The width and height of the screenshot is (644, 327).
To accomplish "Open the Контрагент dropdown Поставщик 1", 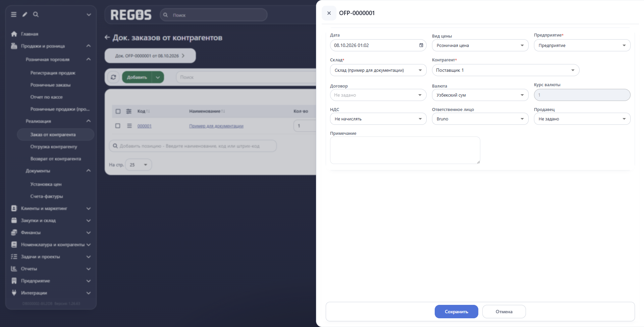I will pos(505,70).
